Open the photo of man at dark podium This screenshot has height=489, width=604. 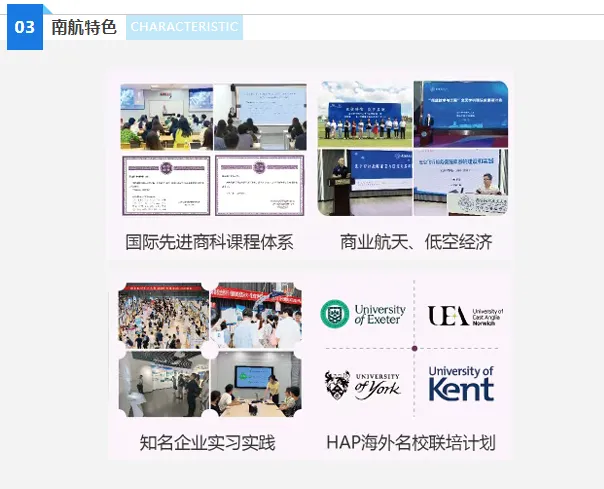click(365, 182)
